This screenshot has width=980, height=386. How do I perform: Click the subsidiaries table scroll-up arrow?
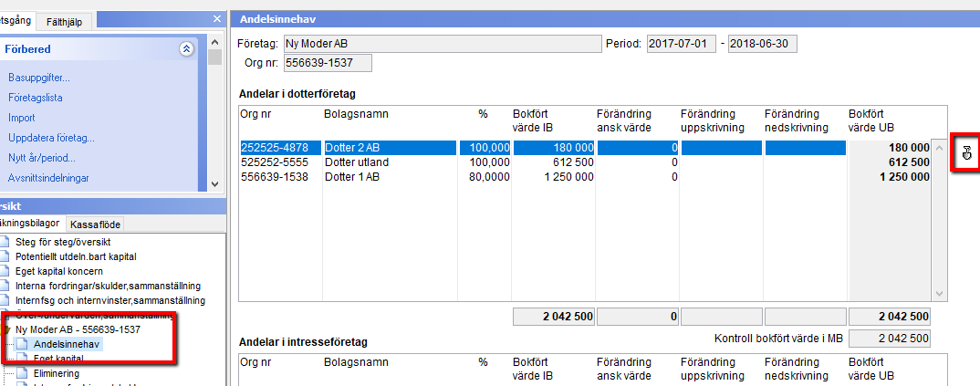tap(939, 148)
